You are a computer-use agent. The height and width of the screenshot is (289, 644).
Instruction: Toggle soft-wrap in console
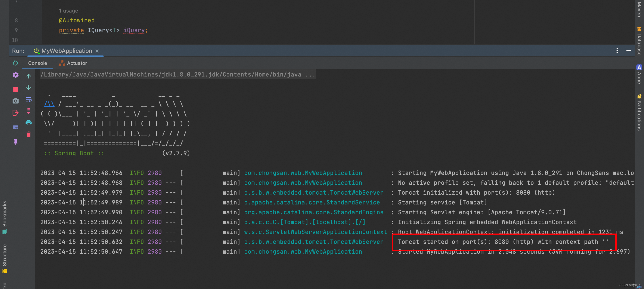pos(29,100)
